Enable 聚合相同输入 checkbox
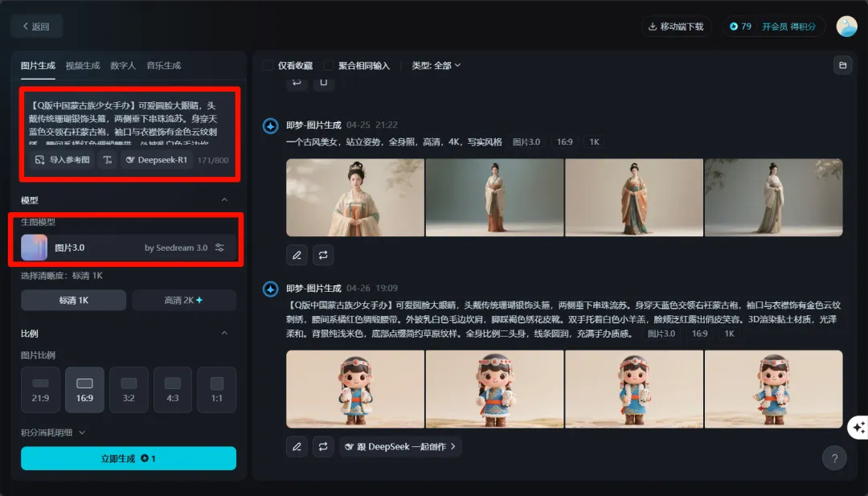This screenshot has width=868, height=496. [x=328, y=65]
